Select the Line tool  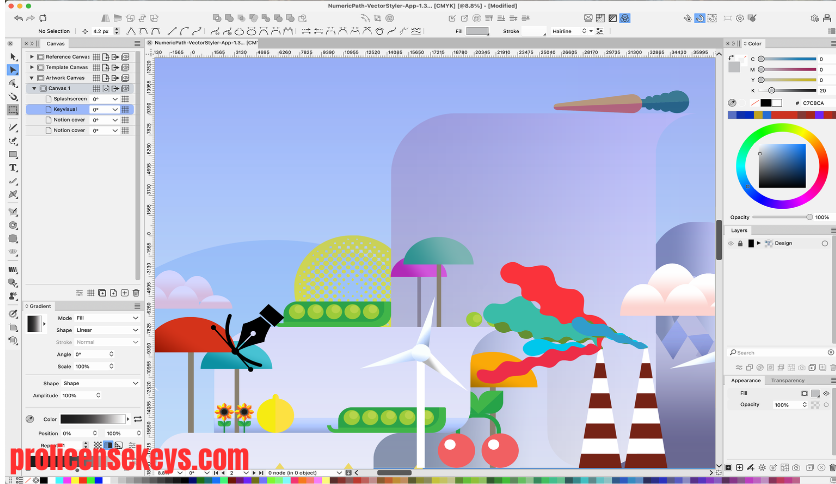pos(13,127)
